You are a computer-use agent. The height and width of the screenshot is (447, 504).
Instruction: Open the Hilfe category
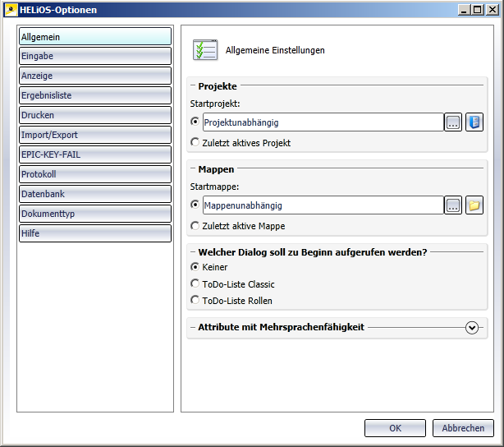95,233
